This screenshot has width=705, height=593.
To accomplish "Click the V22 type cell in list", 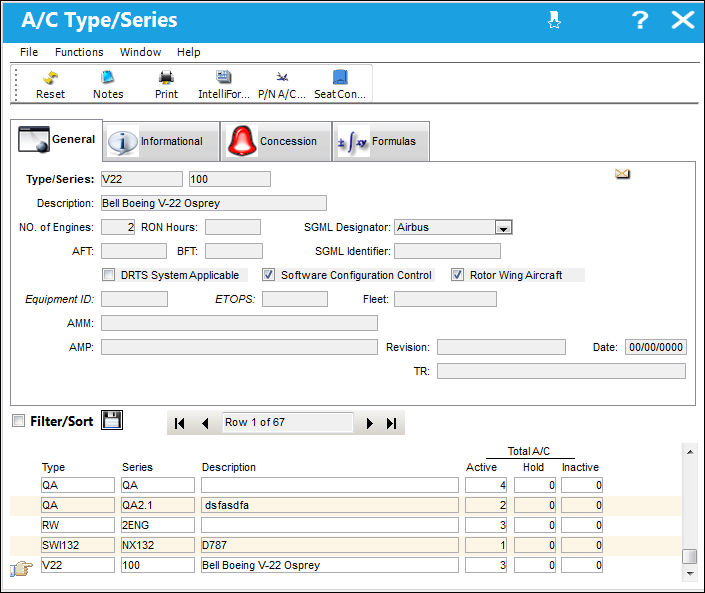I will tap(78, 565).
